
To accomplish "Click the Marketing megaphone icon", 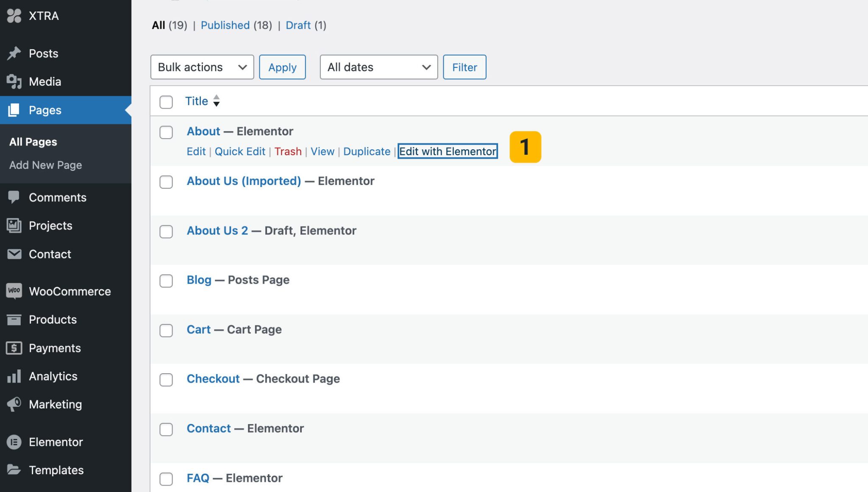I will point(14,404).
